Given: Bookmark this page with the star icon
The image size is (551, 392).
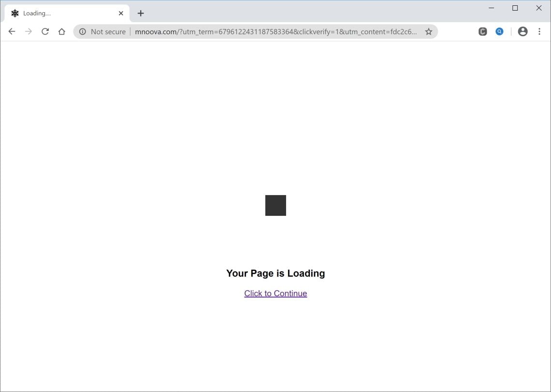Looking at the screenshot, I should pos(429,31).
